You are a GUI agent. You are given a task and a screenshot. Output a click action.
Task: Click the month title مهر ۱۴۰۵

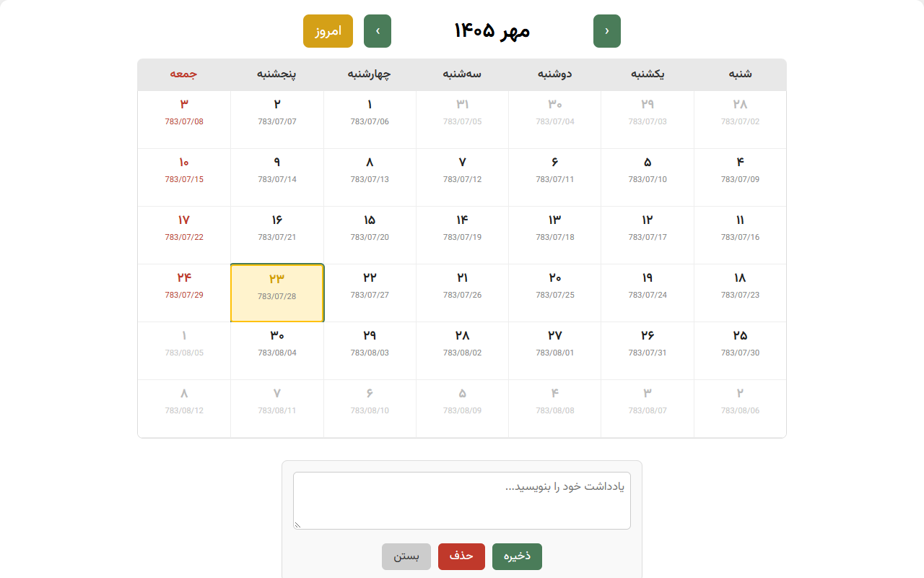(x=492, y=31)
